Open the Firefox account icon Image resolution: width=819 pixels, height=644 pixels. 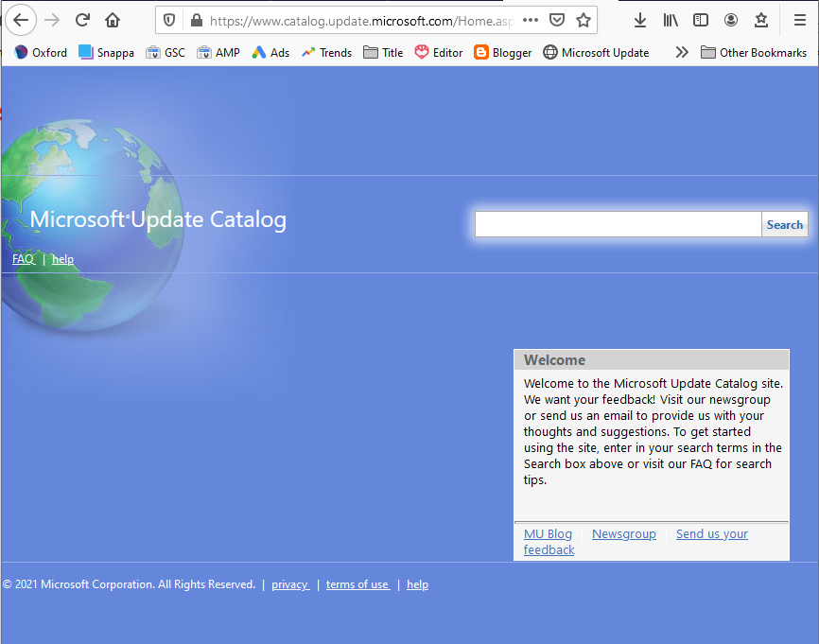(x=731, y=21)
